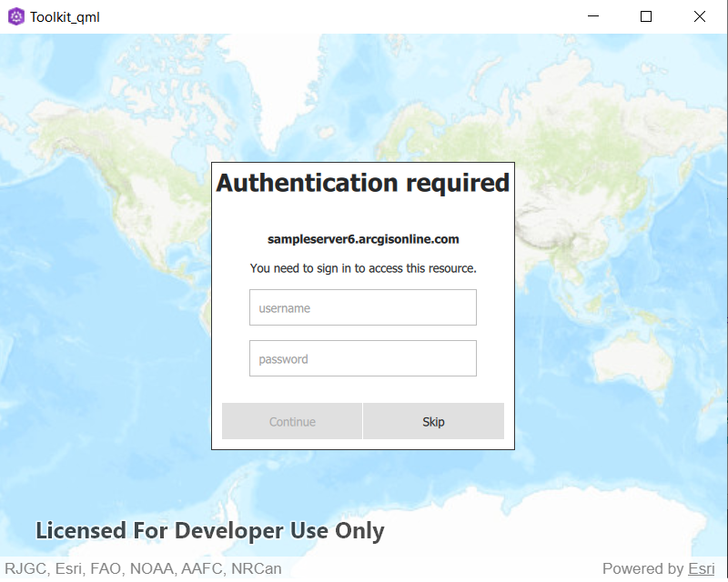Click the Skip button

[433, 421]
